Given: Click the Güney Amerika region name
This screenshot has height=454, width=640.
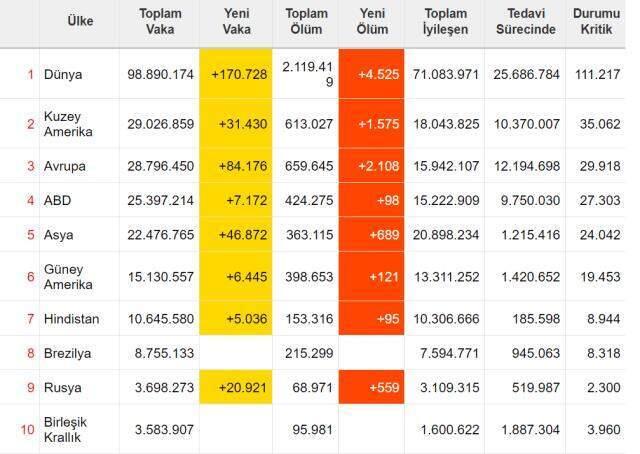Looking at the screenshot, I should click(x=68, y=277).
